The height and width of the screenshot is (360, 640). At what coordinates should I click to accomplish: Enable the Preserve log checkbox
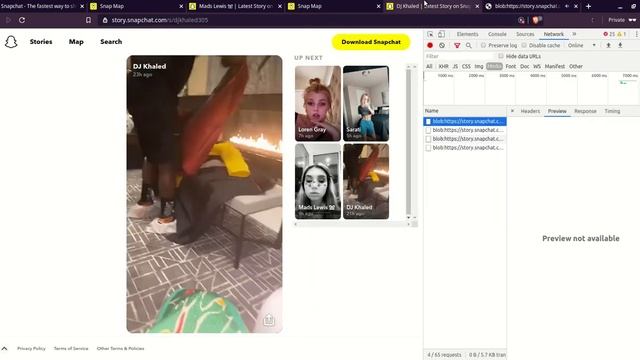(483, 45)
